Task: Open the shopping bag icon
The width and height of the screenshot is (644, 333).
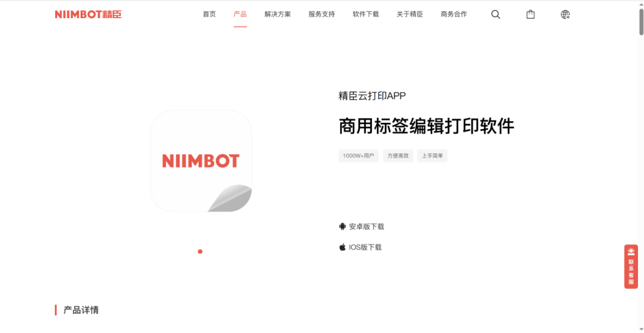Action: pos(531,14)
